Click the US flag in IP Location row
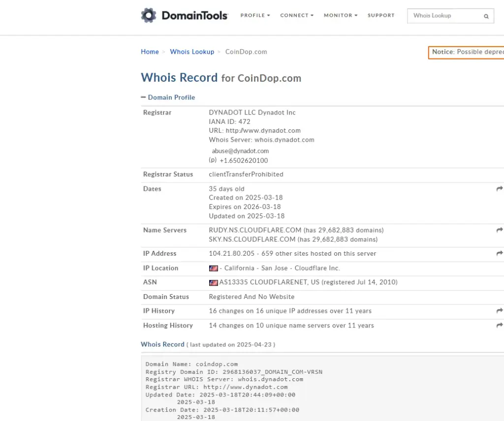 coord(214,268)
